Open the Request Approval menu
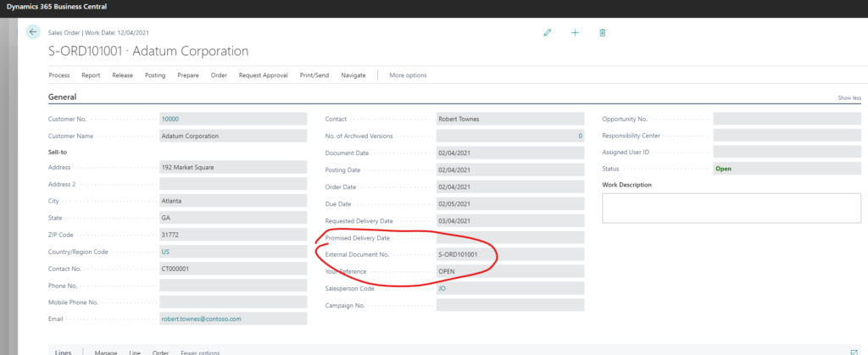This screenshot has height=355, width=868. (x=264, y=75)
